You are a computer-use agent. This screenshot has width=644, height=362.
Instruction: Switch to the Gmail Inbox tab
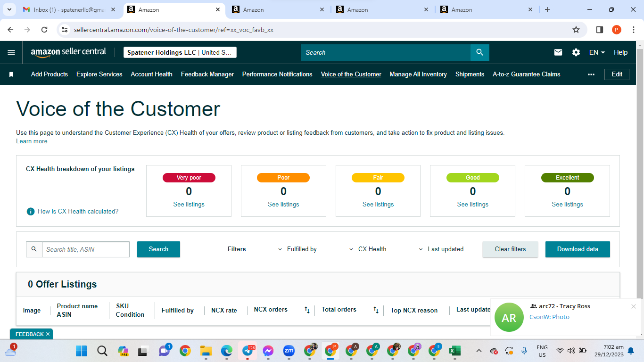point(70,9)
